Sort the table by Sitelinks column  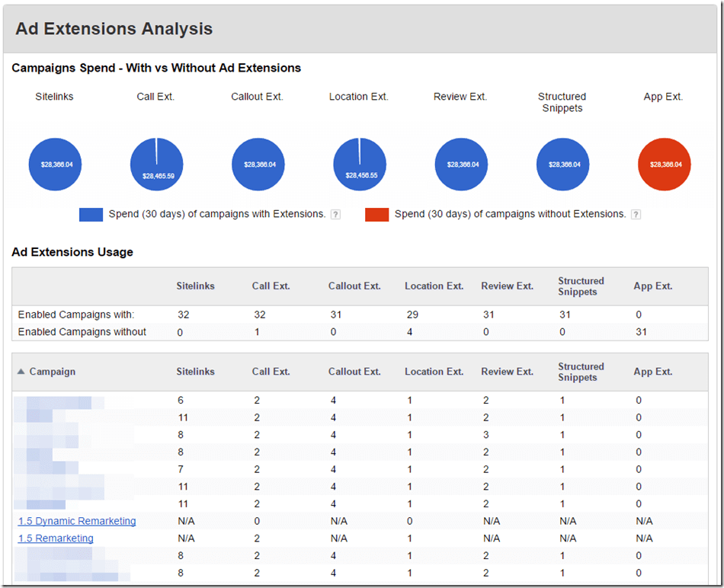tap(195, 371)
